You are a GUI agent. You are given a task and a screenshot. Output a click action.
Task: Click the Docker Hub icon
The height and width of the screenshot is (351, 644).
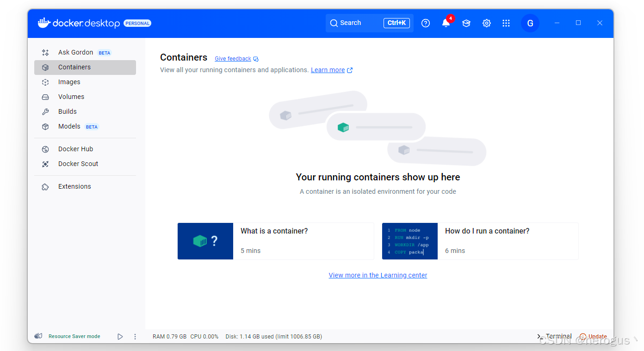pyautogui.click(x=45, y=149)
